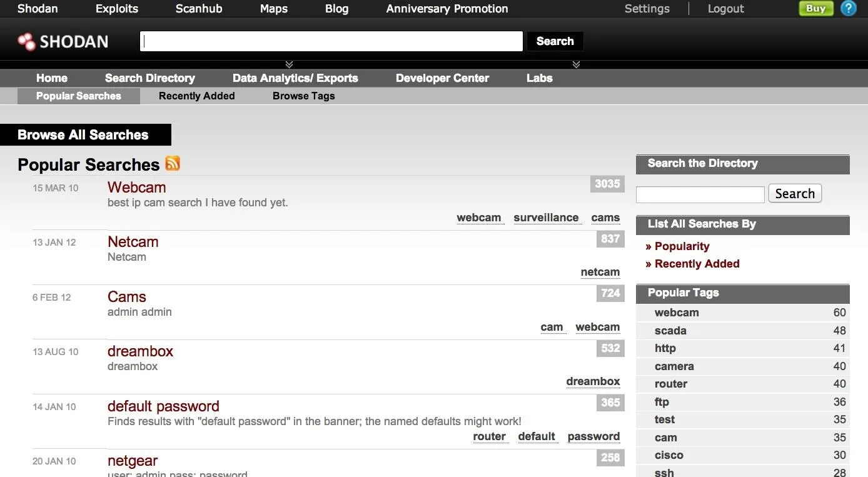The height and width of the screenshot is (477, 868).
Task: Click the cams tag under Webcam
Action: 605,218
